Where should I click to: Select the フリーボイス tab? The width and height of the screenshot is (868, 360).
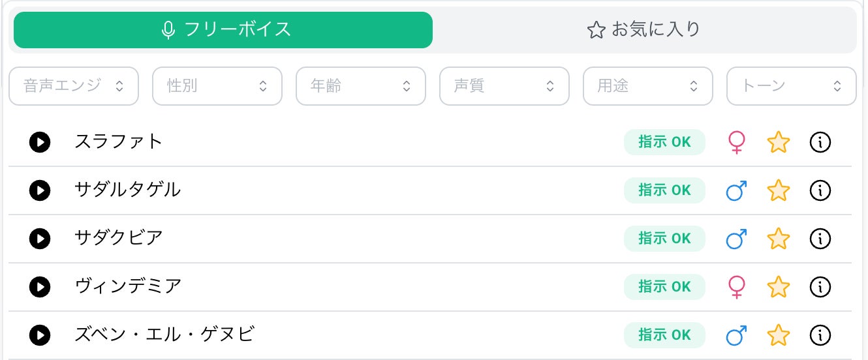pos(223,30)
